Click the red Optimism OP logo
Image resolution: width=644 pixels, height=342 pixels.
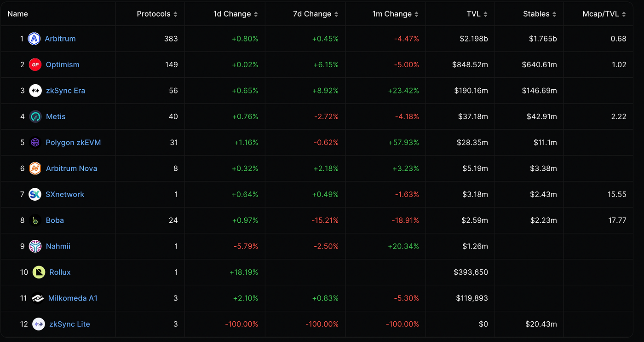[x=35, y=65]
